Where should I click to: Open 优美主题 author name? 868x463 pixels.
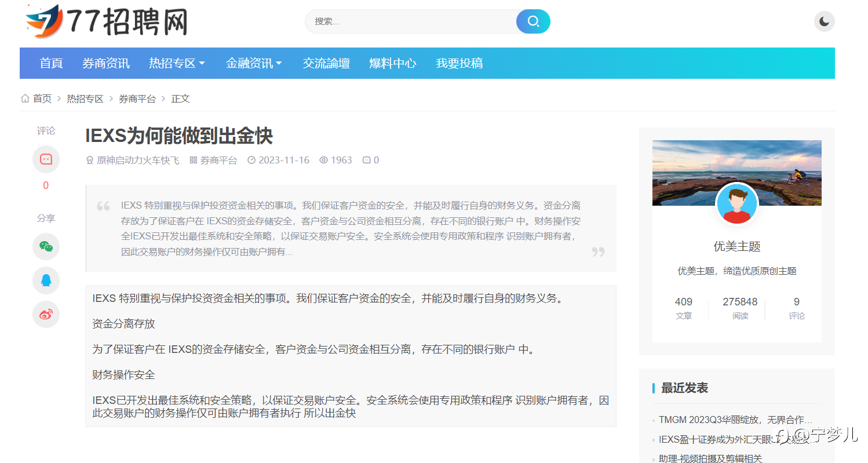click(x=737, y=246)
